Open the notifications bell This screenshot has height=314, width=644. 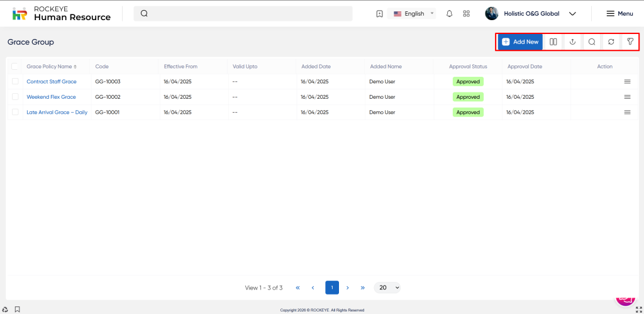tap(449, 14)
